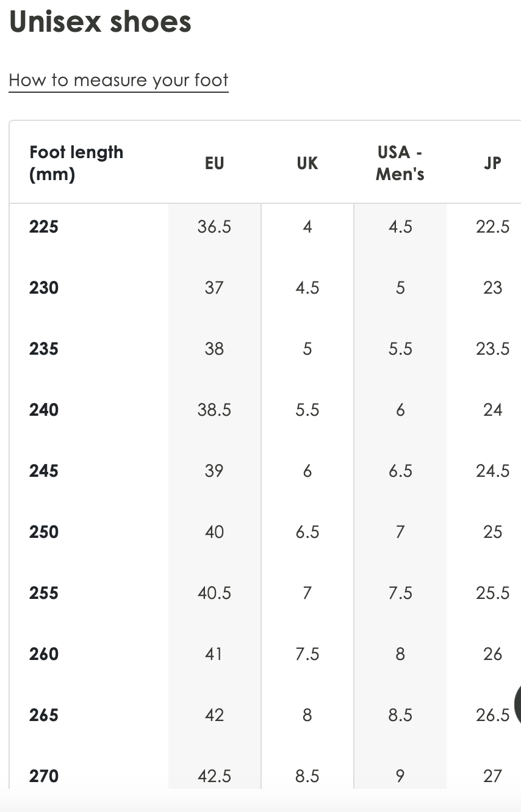Select EU size 38.5 cell
Viewport: 521px width, 812px height.
tap(215, 410)
